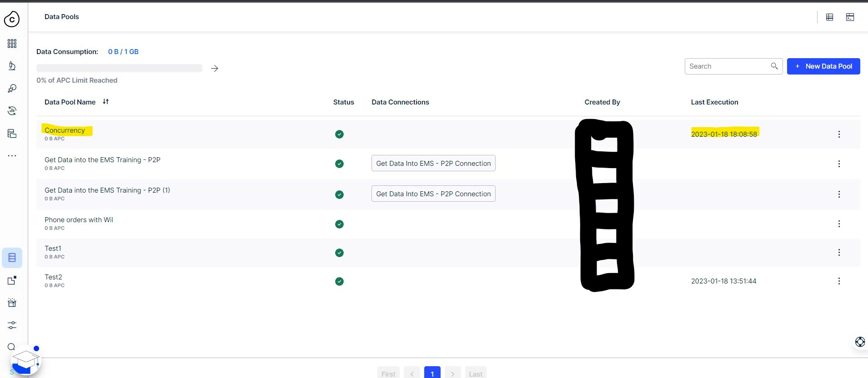Click last execution 2023-01-18 13:51:44
The image size is (868, 378).
pyautogui.click(x=724, y=281)
